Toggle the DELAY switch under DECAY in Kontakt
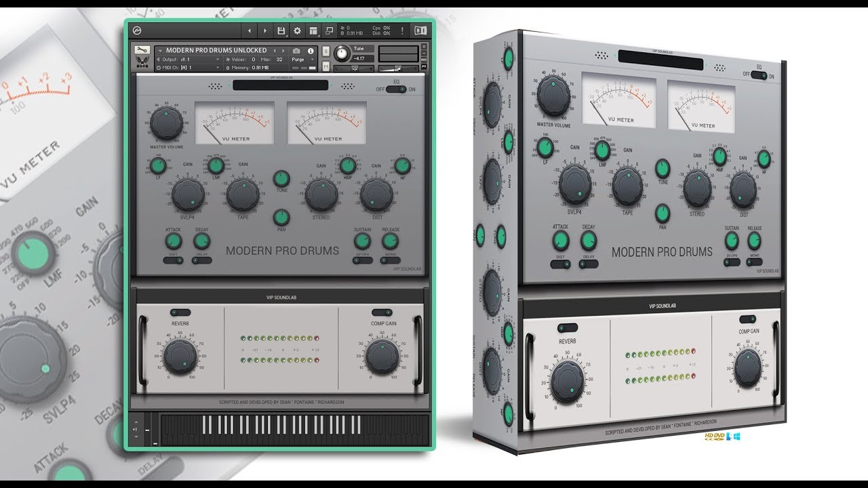The width and height of the screenshot is (868, 488). point(202,260)
